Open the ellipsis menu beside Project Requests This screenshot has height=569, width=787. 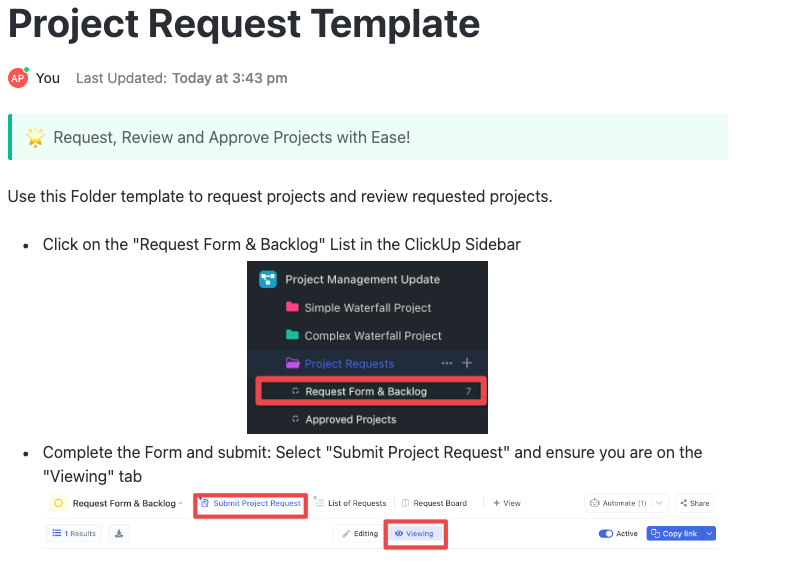pos(447,363)
